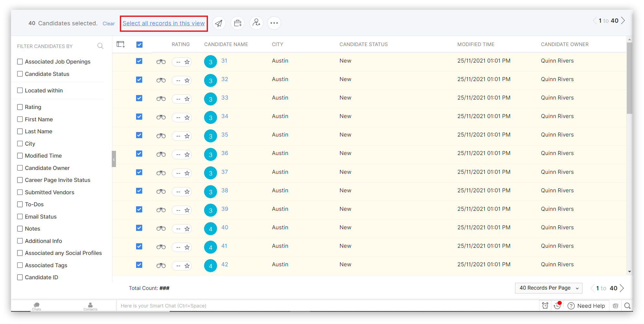
Task: Click Select all records in this view
Action: tap(164, 23)
